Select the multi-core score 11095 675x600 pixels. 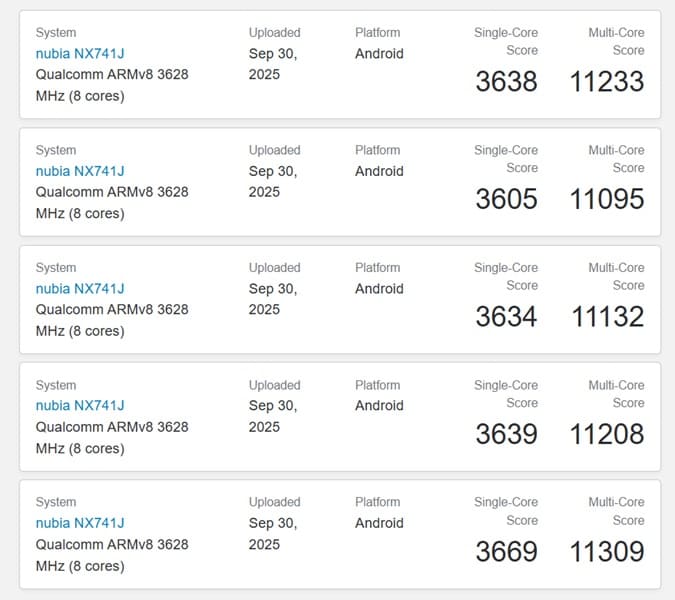pos(607,199)
